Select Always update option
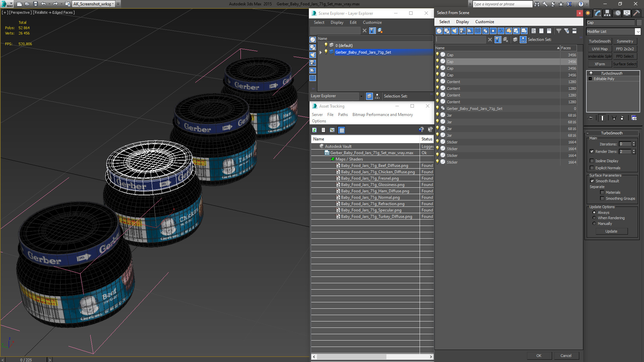Screen dimensions: 644x362 coord(594,213)
